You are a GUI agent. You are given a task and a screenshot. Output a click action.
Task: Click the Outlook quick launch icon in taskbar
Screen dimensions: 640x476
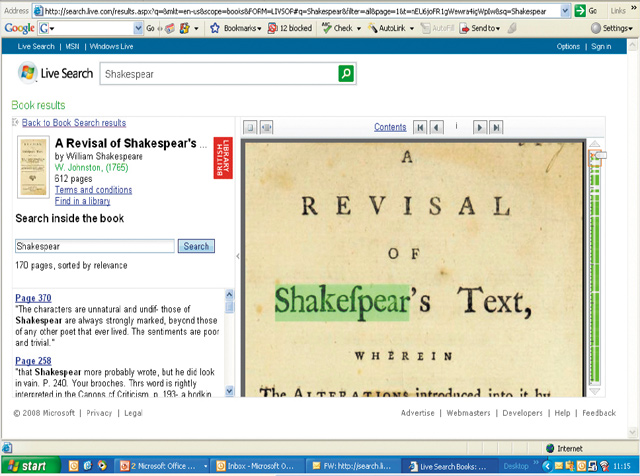(73, 466)
